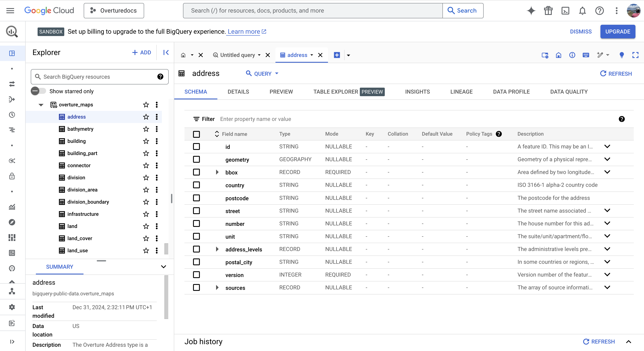The image size is (644, 351).
Task: Close the Untitled query tab
Action: (x=268, y=55)
